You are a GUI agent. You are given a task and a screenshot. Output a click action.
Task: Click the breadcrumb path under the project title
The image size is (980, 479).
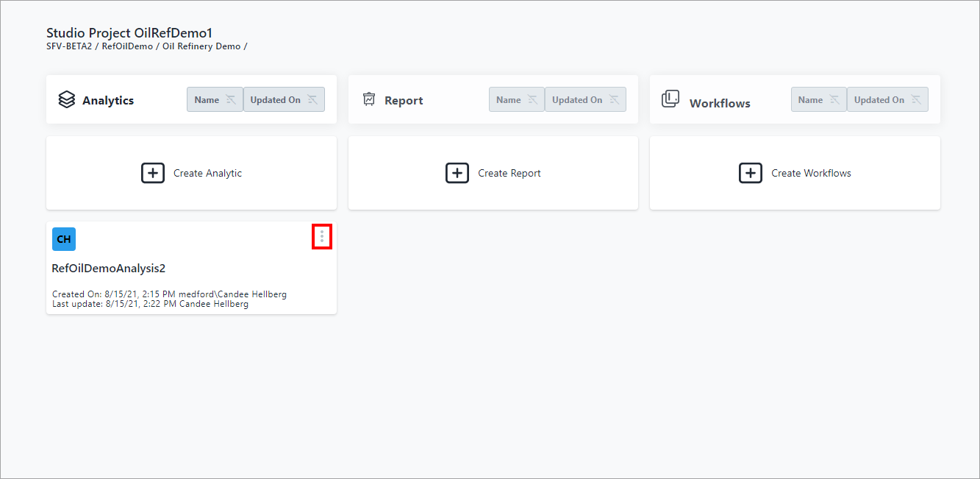146,46
